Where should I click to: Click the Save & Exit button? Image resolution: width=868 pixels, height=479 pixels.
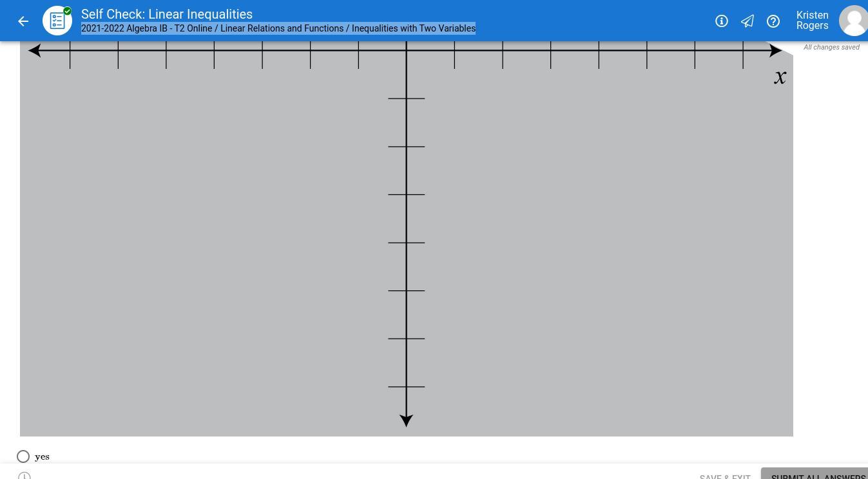[725, 476]
